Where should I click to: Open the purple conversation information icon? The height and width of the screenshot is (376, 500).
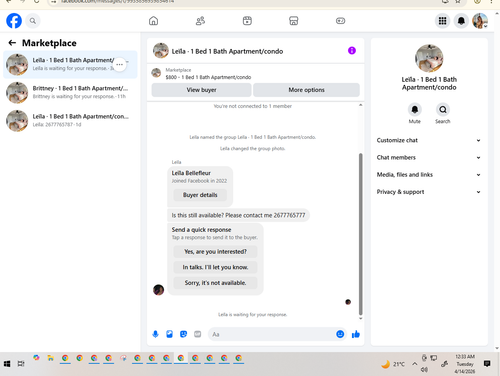pos(352,51)
